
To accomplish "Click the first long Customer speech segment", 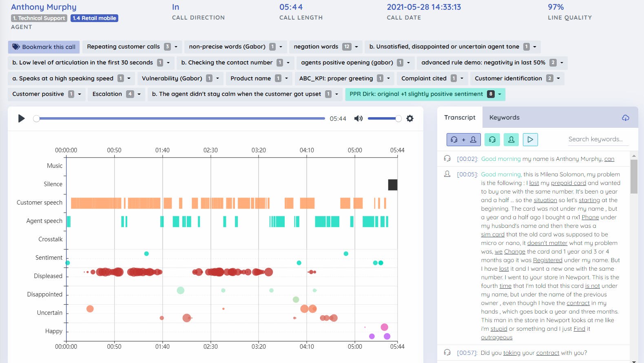I will tap(96, 203).
